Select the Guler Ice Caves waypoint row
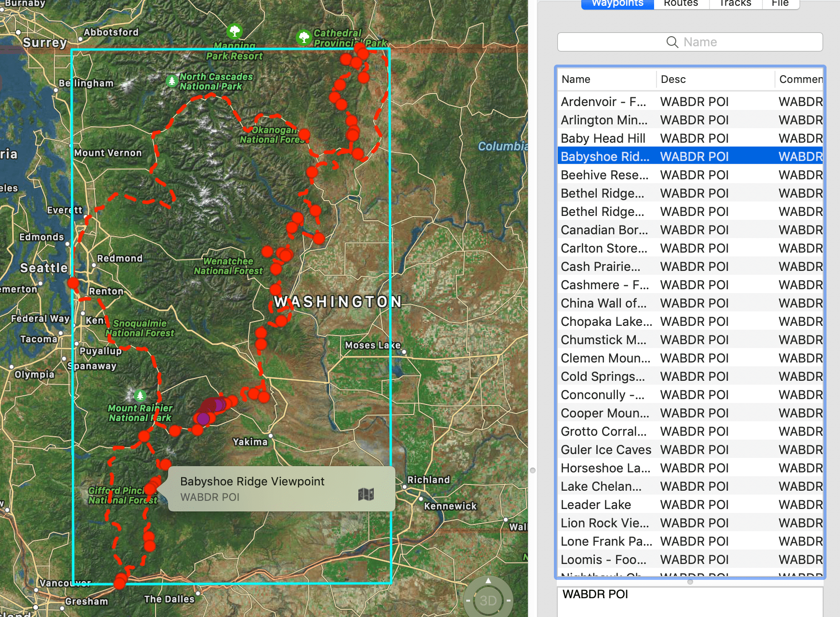The width and height of the screenshot is (840, 617). pos(605,450)
